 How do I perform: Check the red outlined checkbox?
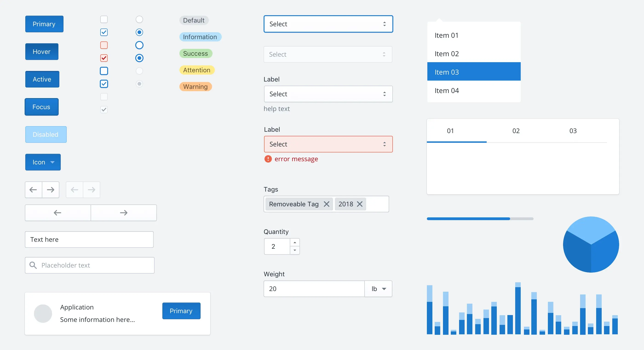coord(104,45)
